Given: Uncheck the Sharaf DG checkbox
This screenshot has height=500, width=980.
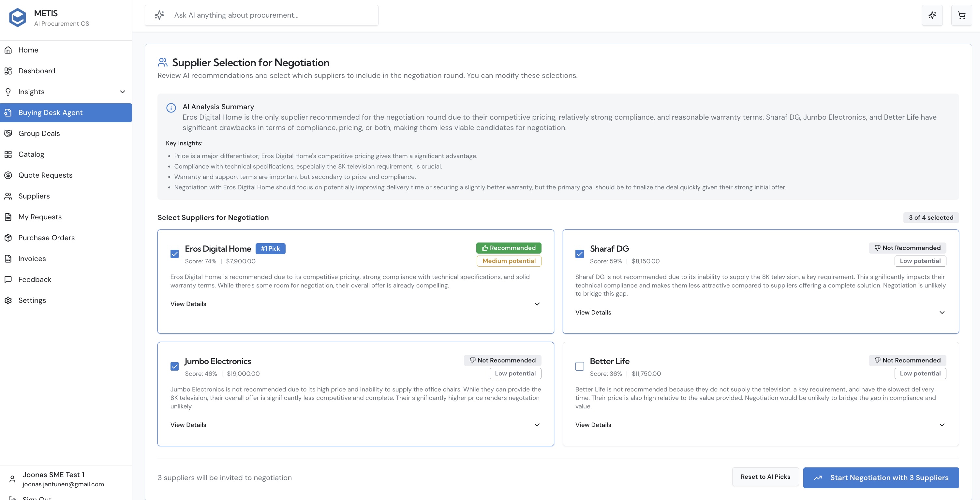Looking at the screenshot, I should tap(579, 254).
